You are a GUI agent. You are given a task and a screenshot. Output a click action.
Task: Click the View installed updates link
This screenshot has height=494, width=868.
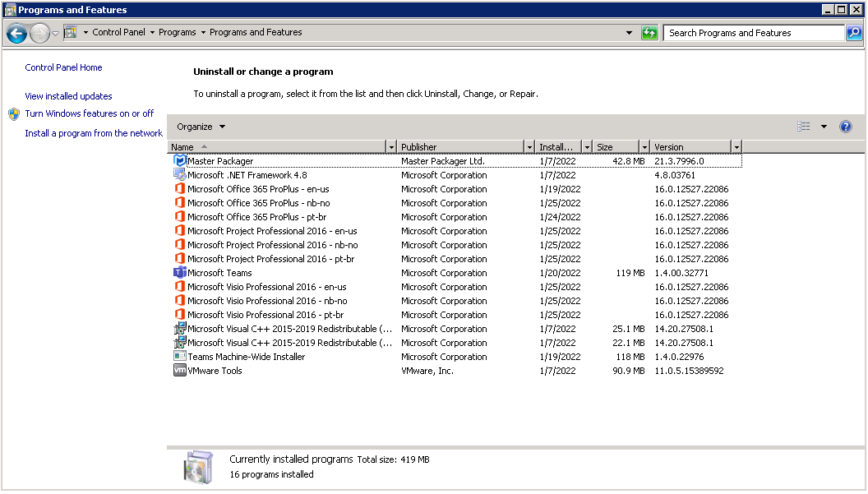68,96
